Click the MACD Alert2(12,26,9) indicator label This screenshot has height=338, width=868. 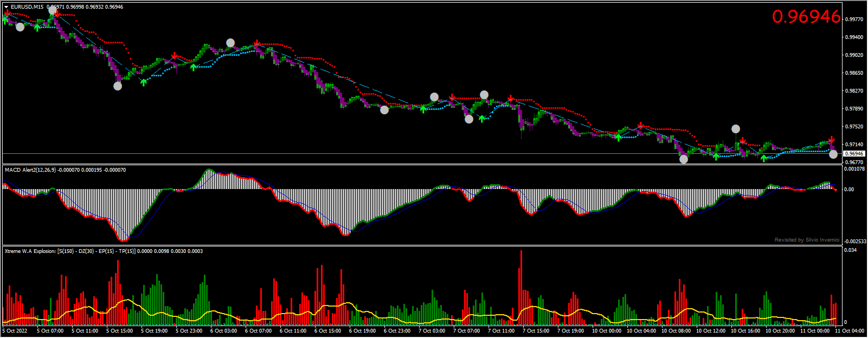(30, 170)
